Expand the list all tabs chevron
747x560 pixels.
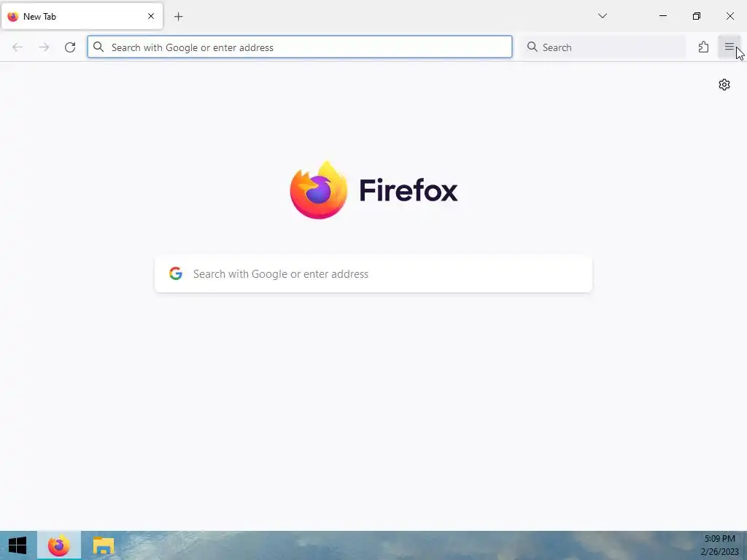(x=602, y=16)
